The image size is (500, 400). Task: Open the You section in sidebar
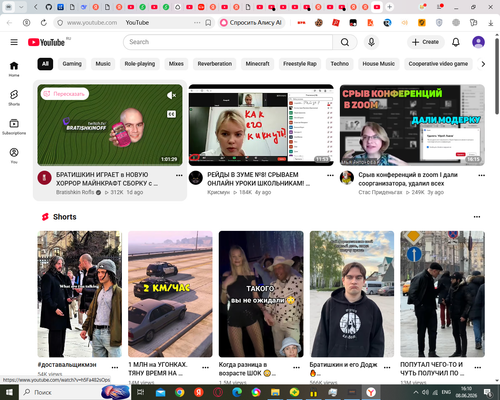(x=14, y=156)
